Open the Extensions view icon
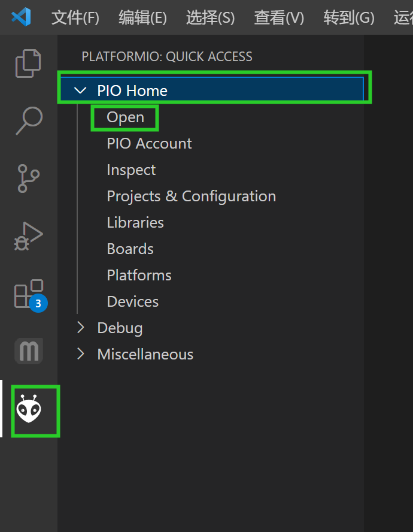The width and height of the screenshot is (413, 532). point(28,295)
